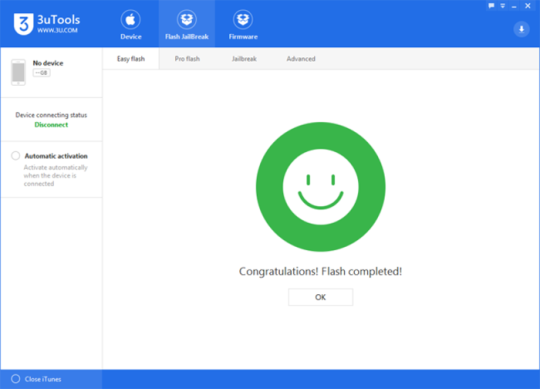The image size is (540, 389).
Task: Click the Disconnect status text
Action: (51, 125)
